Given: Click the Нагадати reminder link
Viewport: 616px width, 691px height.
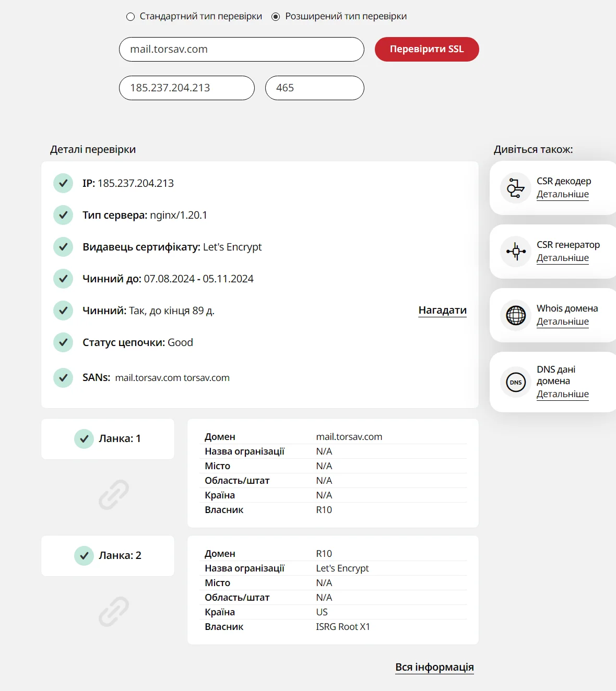Looking at the screenshot, I should 443,310.
